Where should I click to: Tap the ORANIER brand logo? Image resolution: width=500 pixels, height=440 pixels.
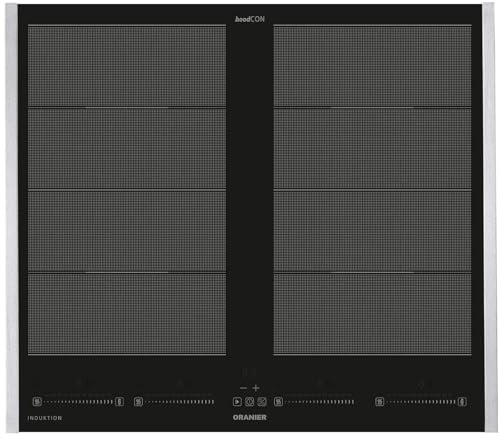[x=250, y=417]
